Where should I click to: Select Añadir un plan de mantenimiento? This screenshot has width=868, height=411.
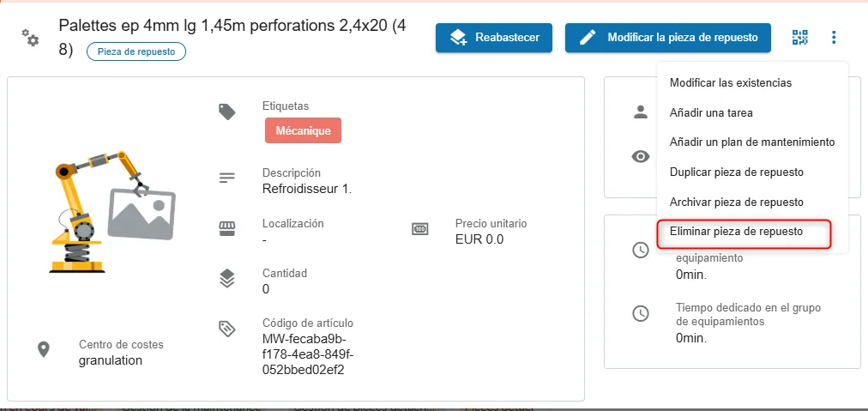(752, 142)
